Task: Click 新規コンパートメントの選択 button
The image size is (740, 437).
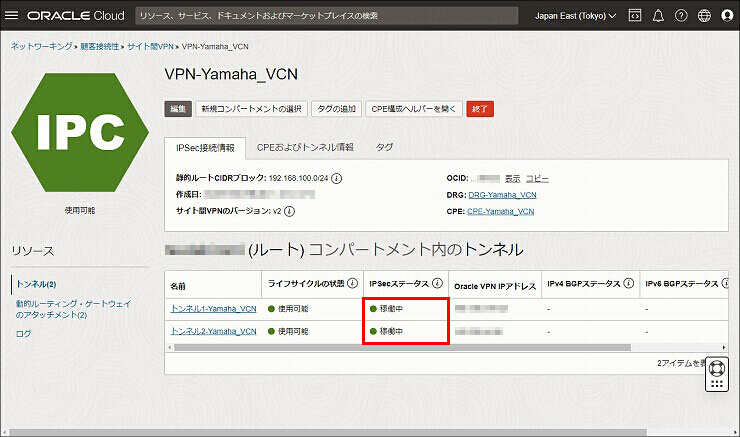Action: [x=252, y=109]
